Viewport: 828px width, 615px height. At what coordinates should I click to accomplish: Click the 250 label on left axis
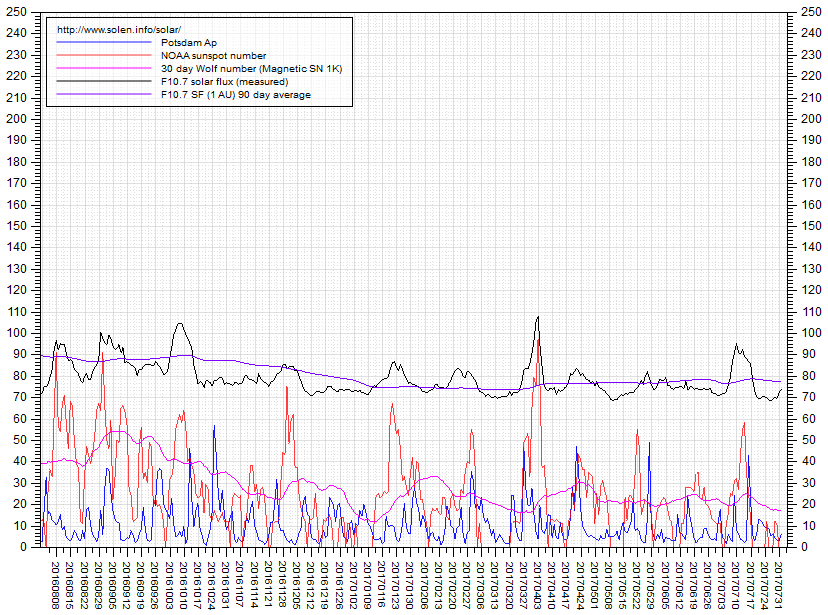tap(16, 11)
